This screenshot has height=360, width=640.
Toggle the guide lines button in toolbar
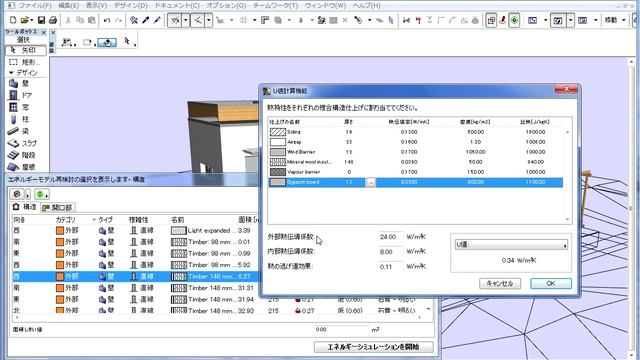pos(175,20)
